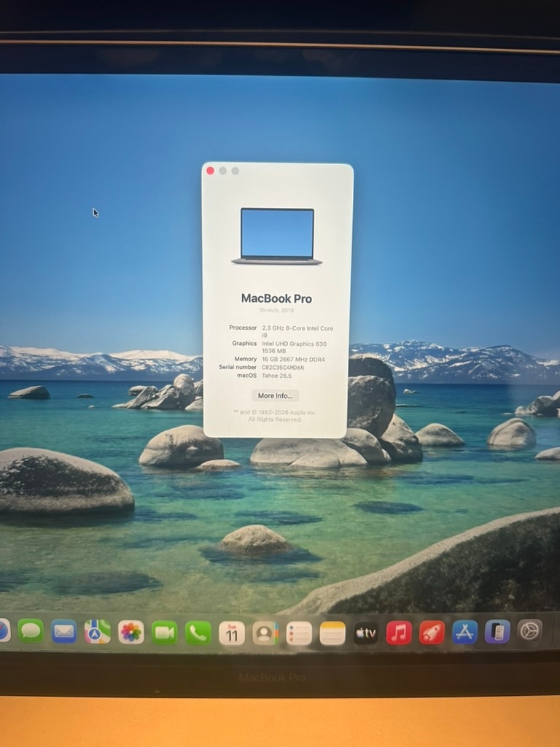Open the Notes app icon
The image size is (560, 747).
coord(332,633)
